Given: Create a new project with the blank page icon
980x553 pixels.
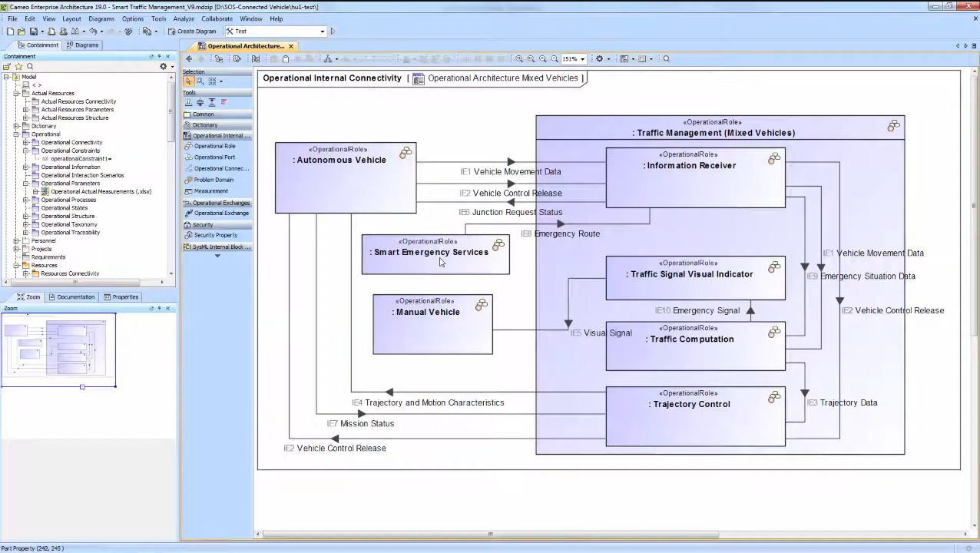Looking at the screenshot, I should point(10,31).
